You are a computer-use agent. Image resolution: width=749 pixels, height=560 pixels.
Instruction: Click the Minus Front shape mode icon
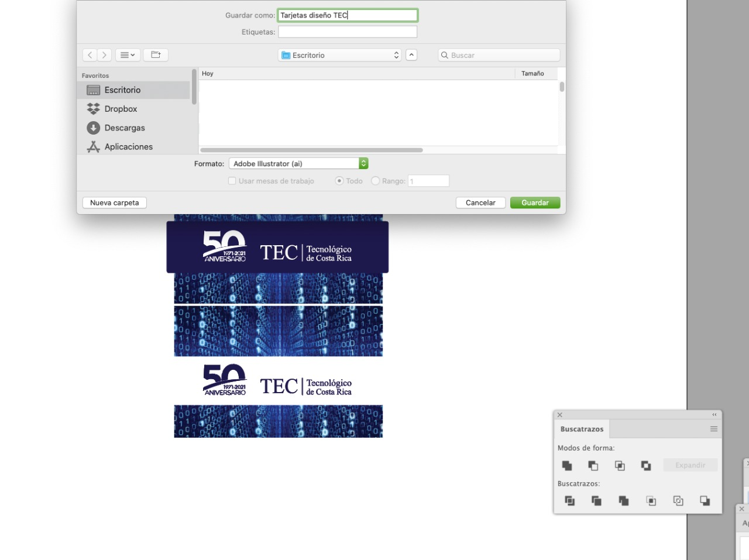[593, 466]
